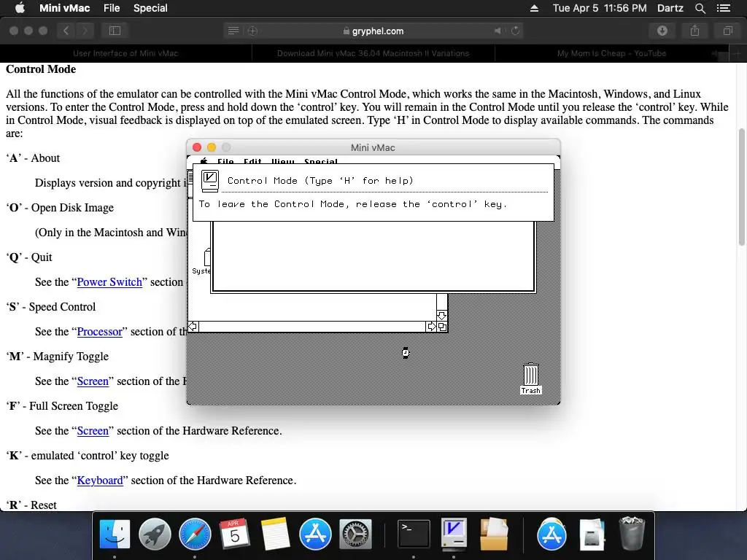This screenshot has height=560, width=747.
Task: Open the first App Store icon in Dock
Action: 315,533
